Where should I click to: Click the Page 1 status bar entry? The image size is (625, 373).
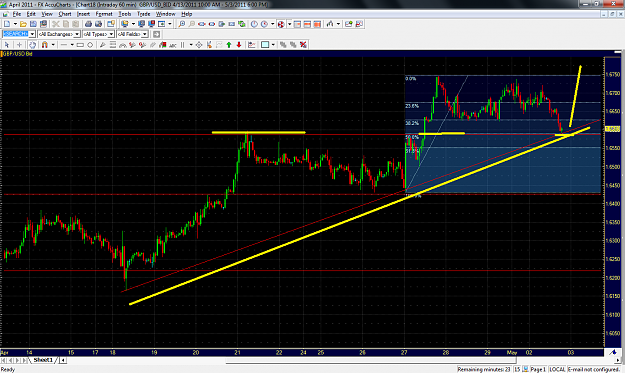538,369
